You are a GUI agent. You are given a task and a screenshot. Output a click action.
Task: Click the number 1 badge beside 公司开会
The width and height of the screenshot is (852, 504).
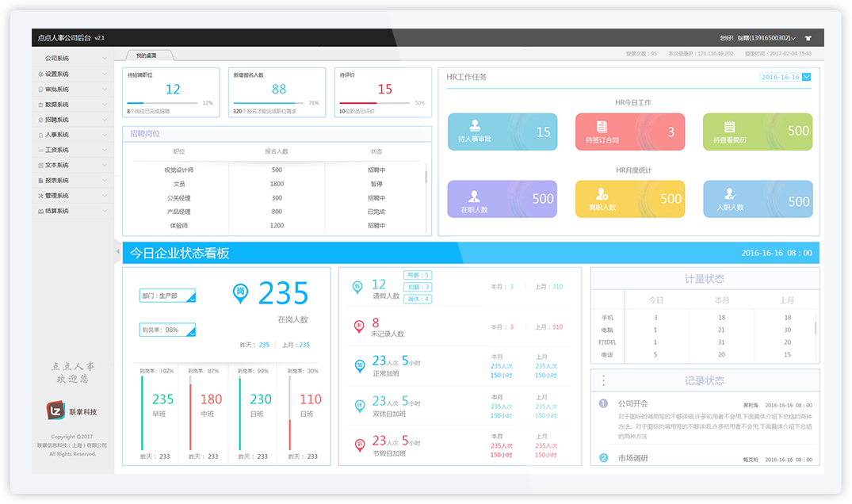pos(603,403)
